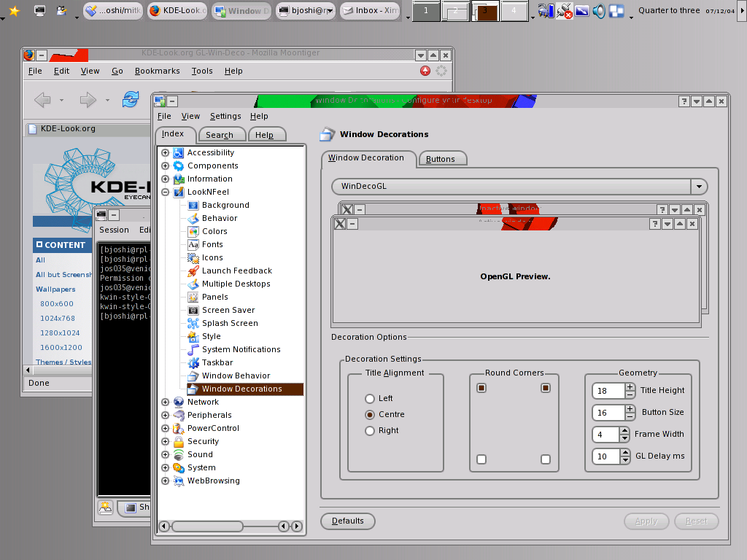The image size is (747, 560).
Task: Collapse the LookNFeel tree node
Action: [x=166, y=192]
